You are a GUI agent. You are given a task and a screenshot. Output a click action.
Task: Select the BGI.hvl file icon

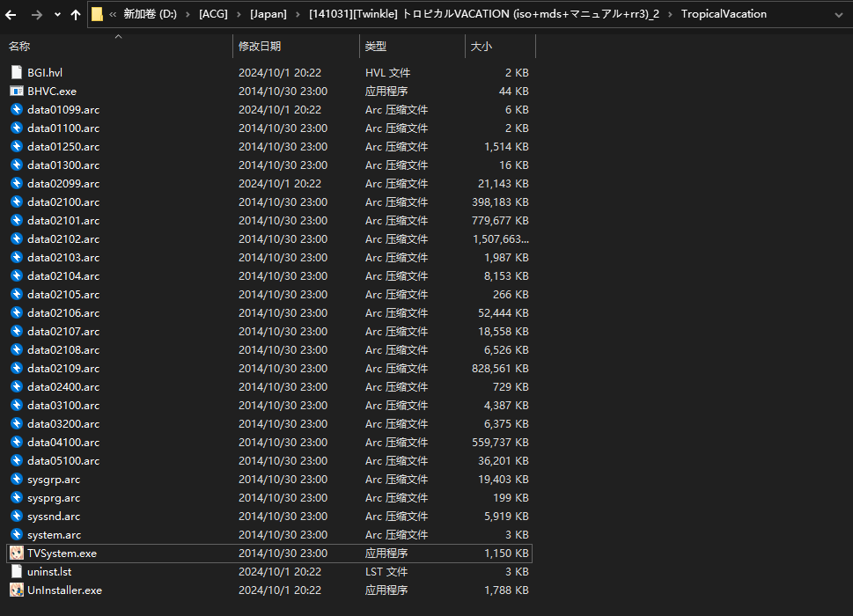coord(17,72)
